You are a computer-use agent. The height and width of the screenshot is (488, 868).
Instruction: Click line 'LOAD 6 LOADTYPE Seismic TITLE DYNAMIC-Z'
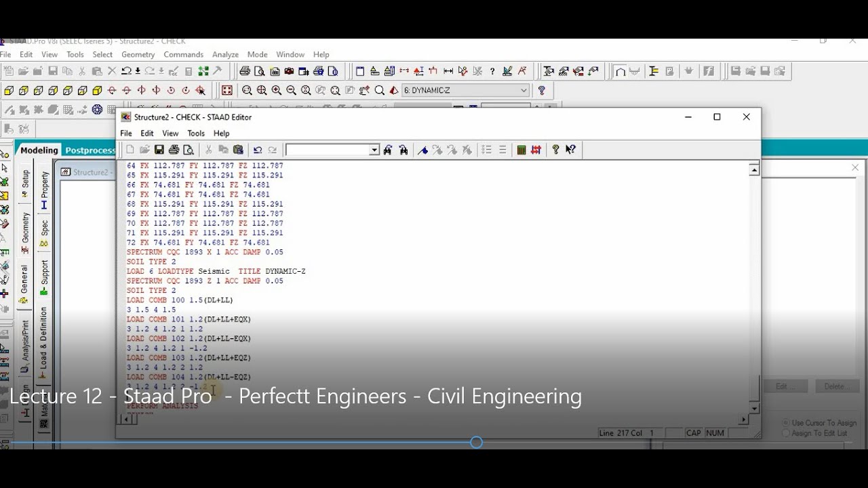click(x=216, y=271)
